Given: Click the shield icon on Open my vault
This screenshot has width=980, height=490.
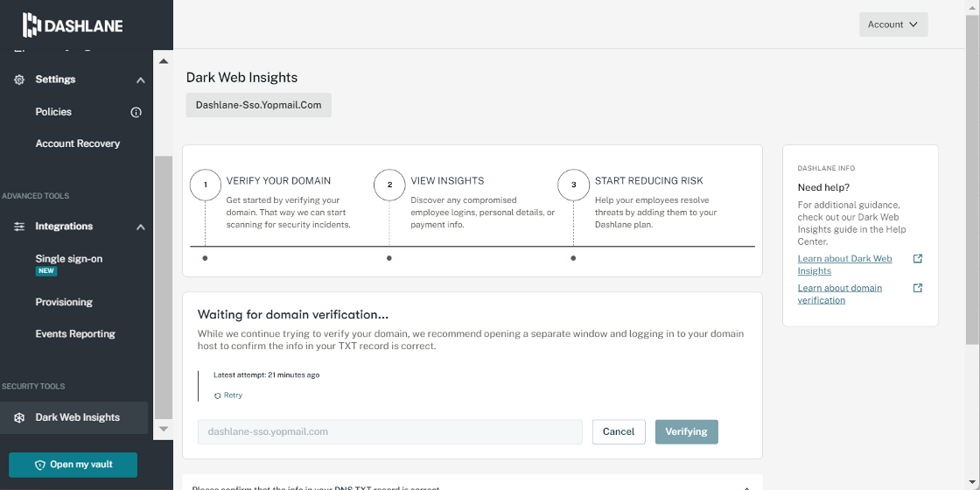Looking at the screenshot, I should click(x=40, y=465).
